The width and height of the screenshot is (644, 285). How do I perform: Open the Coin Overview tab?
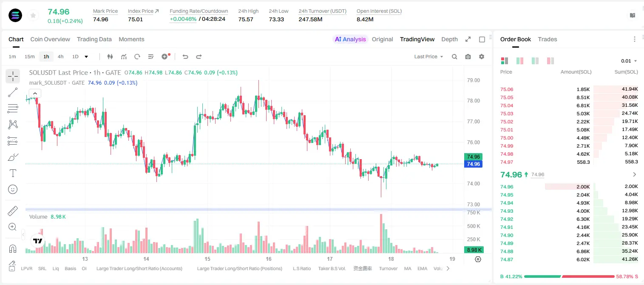(x=50, y=39)
